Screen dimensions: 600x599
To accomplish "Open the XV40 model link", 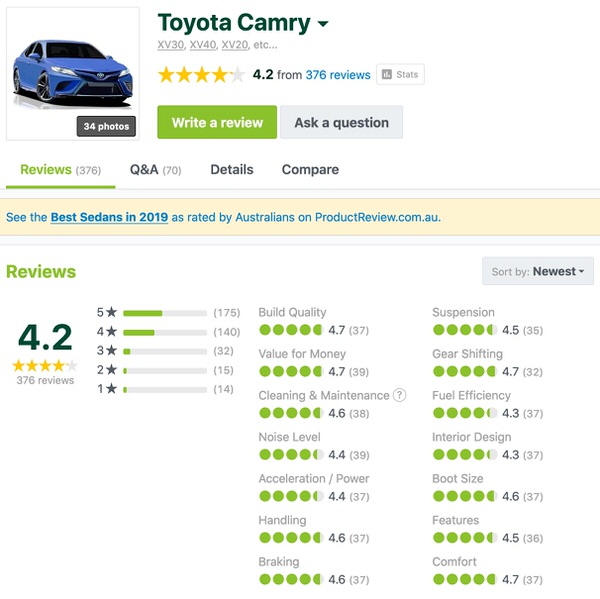I will (x=203, y=45).
